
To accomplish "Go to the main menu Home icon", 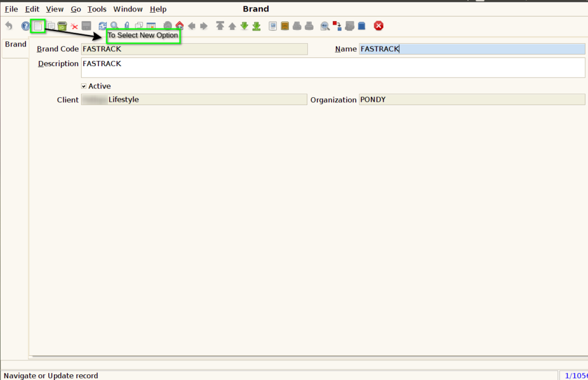I will pos(180,26).
